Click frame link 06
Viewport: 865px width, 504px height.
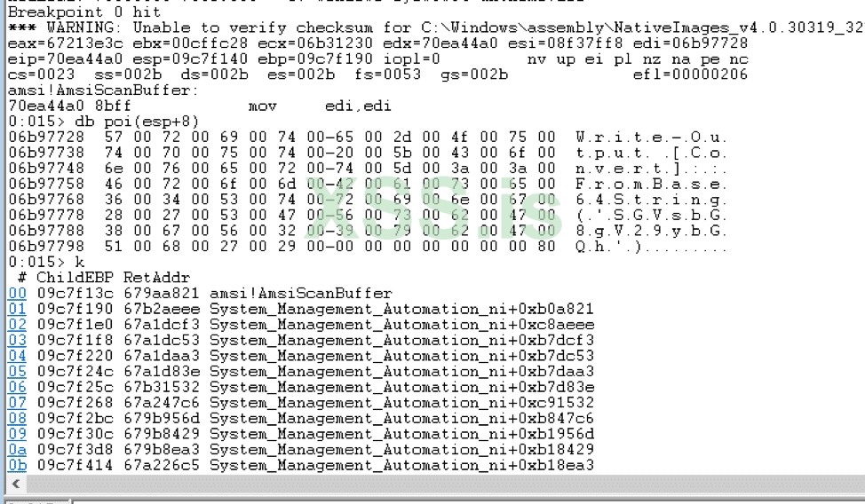[17, 387]
